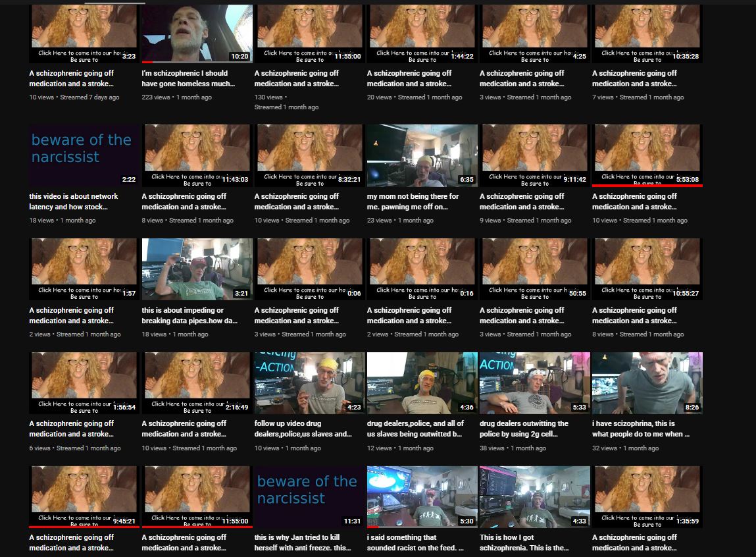The width and height of the screenshot is (756, 557).
Task: Play the 5:33 video thumbnail
Action: 534,383
